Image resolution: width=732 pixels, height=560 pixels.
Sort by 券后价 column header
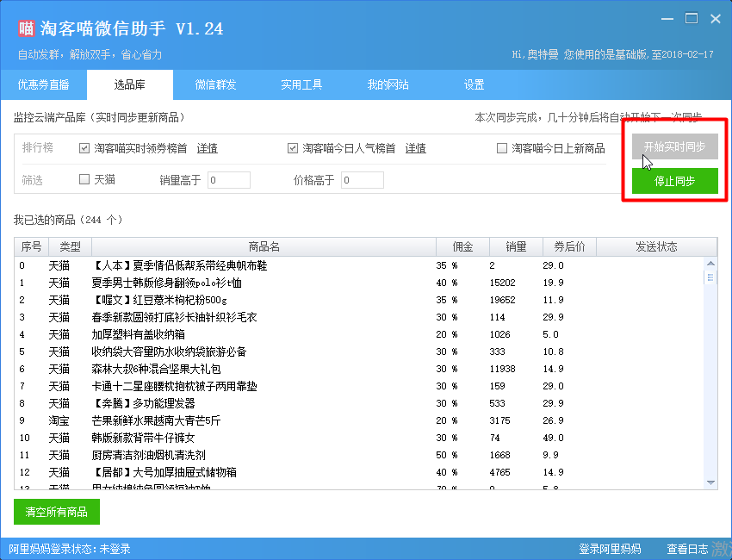[x=569, y=246]
